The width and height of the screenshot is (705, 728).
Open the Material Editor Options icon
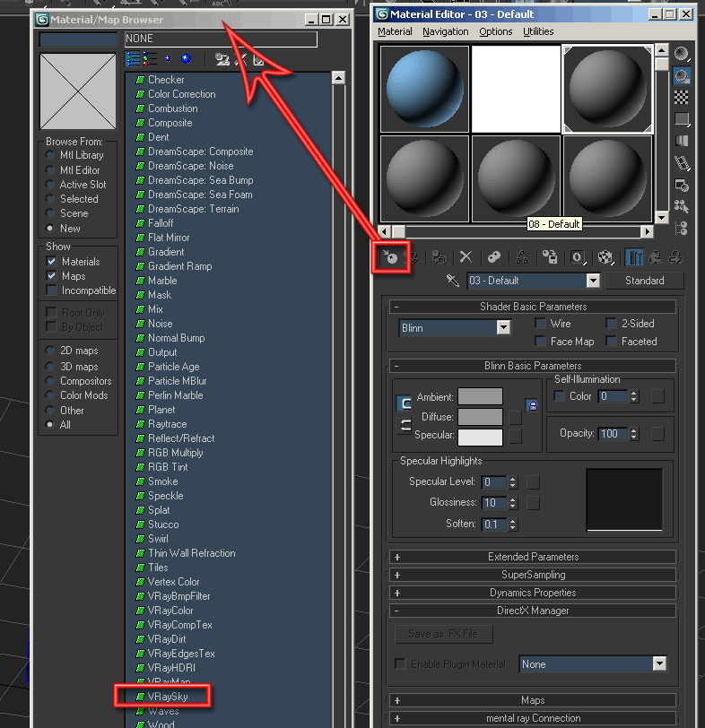[682, 186]
